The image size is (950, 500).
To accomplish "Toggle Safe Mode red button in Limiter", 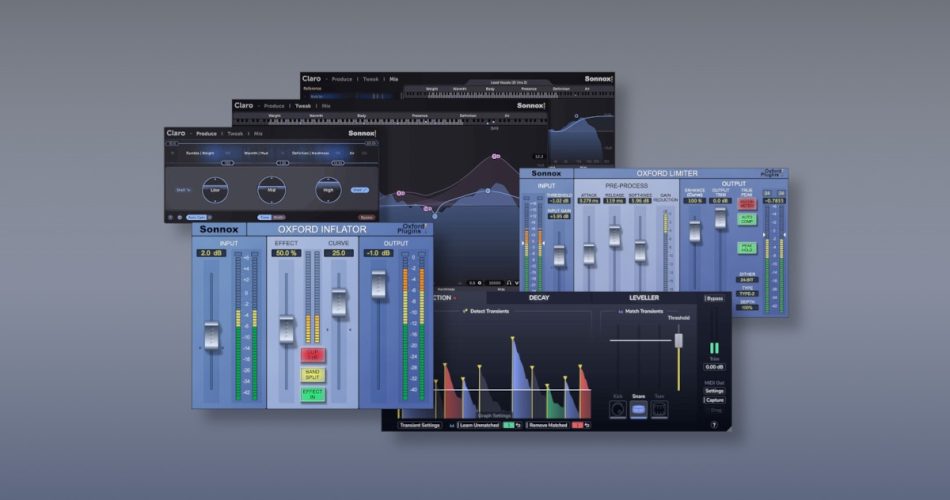I will (746, 203).
